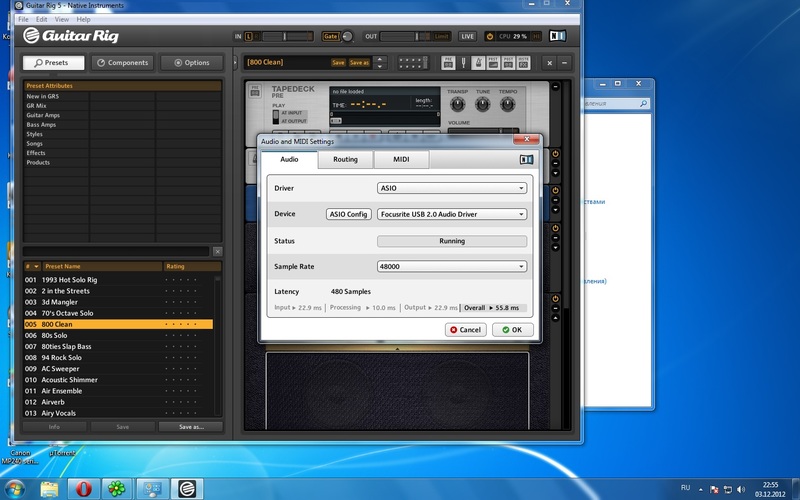This screenshot has width=800, height=500.
Task: Collapse all rack modules with minus button
Action: 564,63
